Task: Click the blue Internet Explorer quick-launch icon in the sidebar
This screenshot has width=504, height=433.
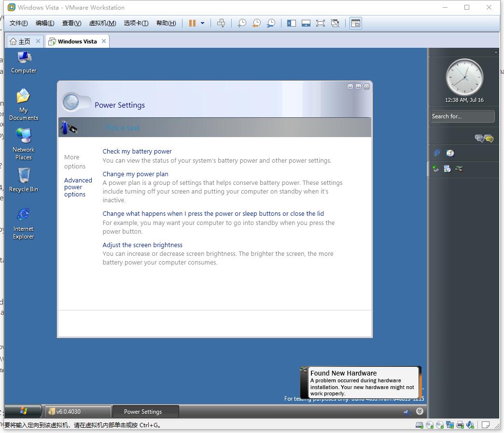Action: pyautogui.click(x=437, y=153)
